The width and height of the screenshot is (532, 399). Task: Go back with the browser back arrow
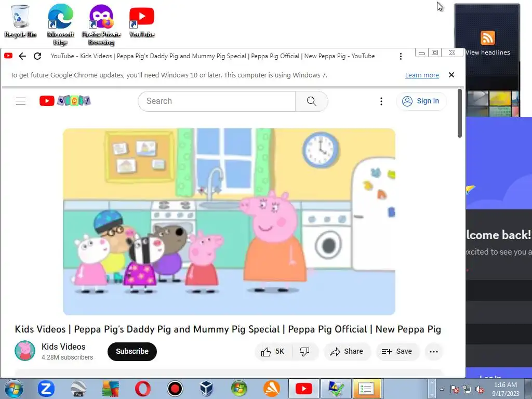tap(22, 56)
